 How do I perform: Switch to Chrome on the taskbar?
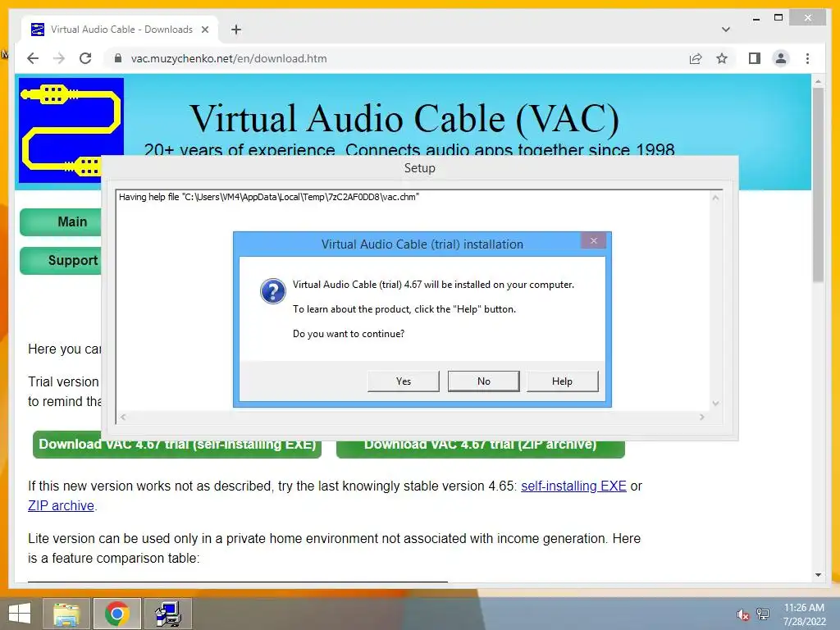117,614
